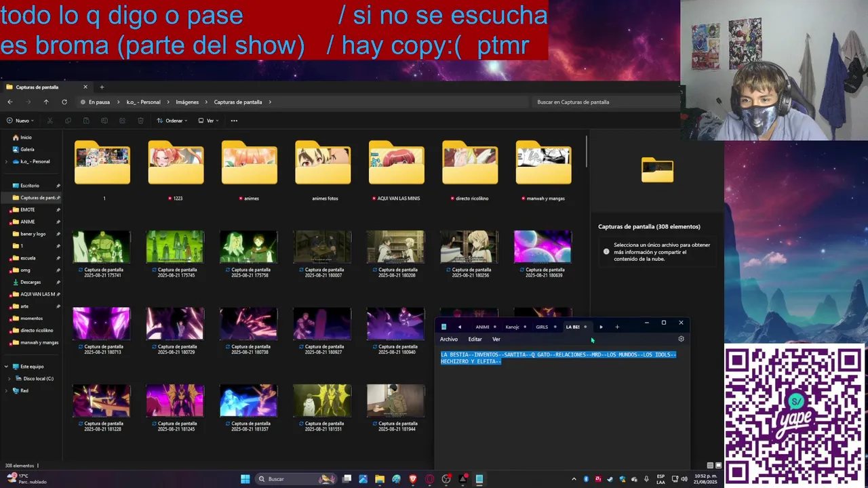Open the three-dot more options menu
This screenshot has height=488, width=868.
click(x=234, y=121)
